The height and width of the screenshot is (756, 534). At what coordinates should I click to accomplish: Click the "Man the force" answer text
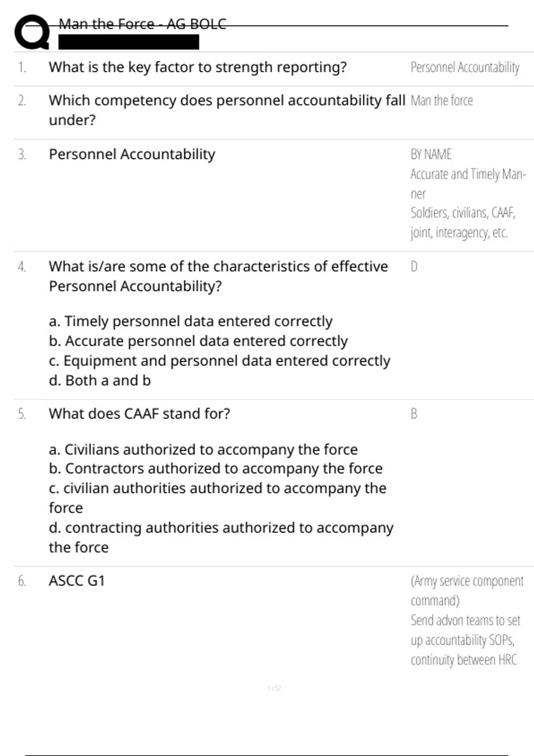tap(441, 101)
